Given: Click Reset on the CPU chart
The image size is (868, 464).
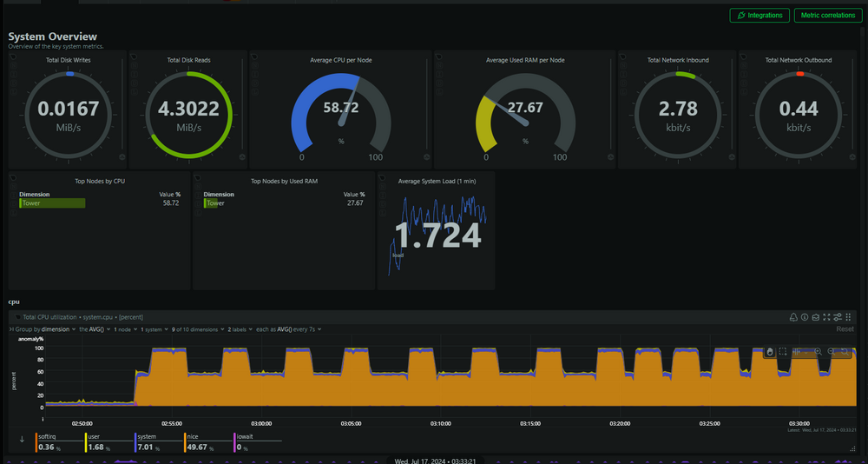Looking at the screenshot, I should [845, 329].
